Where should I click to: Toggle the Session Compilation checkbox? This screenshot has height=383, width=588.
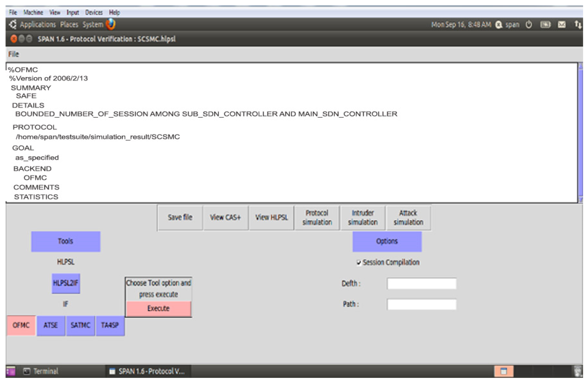[358, 263]
